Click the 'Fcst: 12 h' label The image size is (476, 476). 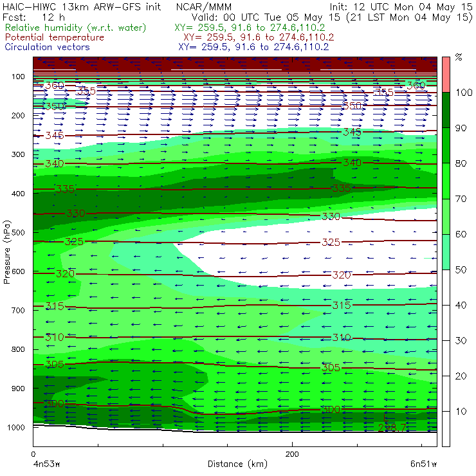coord(33,17)
